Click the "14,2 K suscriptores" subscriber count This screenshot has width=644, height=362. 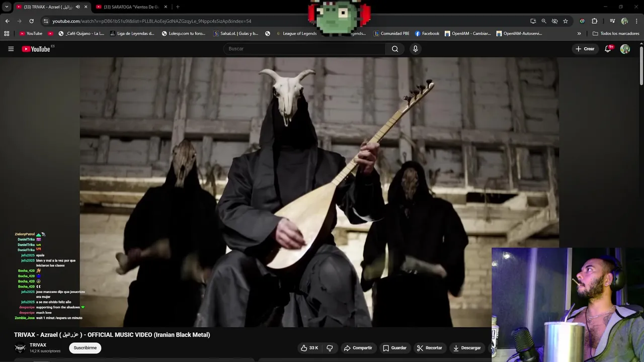point(45,351)
